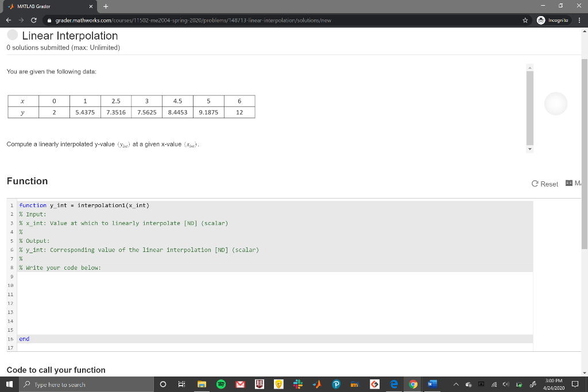Toggle Task View in the taskbar

click(x=181, y=384)
